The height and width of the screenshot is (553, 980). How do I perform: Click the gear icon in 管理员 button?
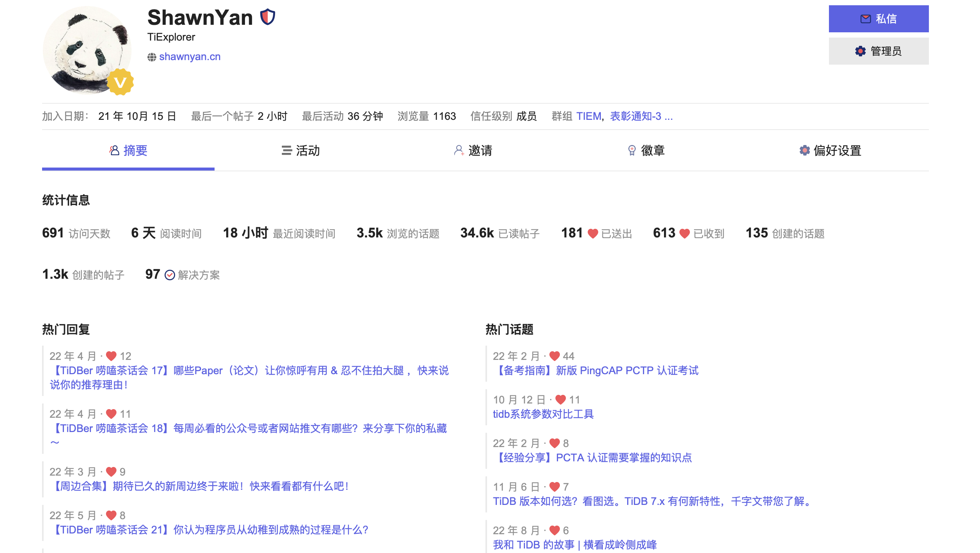(x=860, y=51)
